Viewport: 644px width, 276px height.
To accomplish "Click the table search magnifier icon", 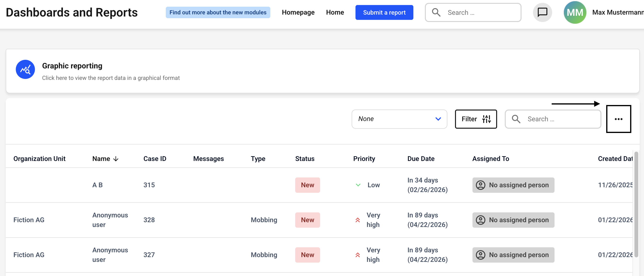I will (x=516, y=119).
